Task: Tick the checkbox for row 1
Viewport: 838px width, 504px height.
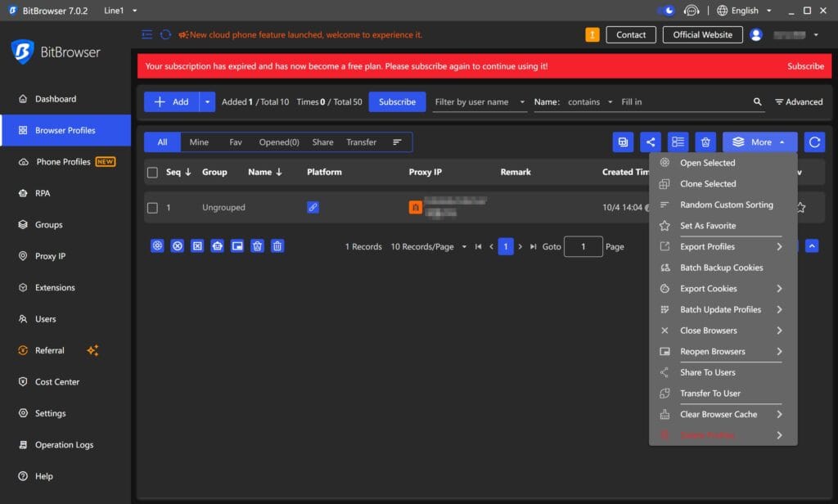Action: coord(152,207)
